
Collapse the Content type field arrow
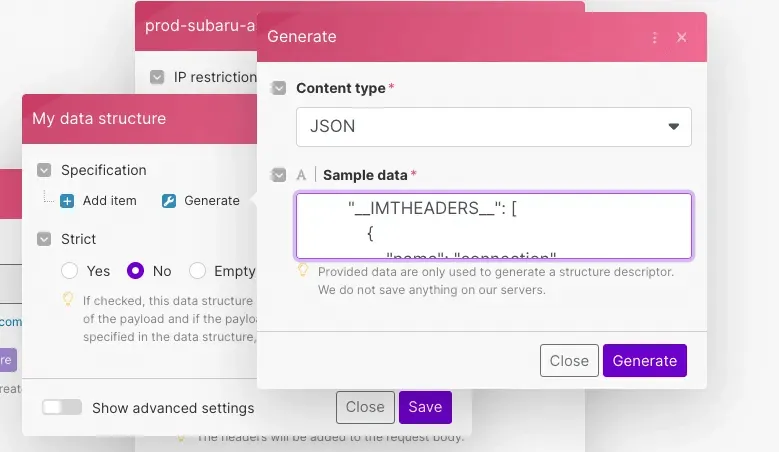pyautogui.click(x=279, y=88)
